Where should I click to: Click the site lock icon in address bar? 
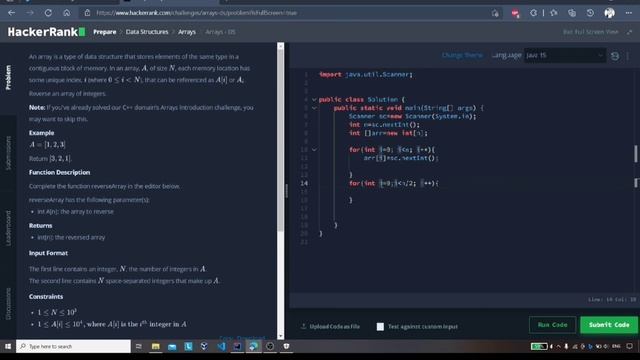[x=87, y=13]
